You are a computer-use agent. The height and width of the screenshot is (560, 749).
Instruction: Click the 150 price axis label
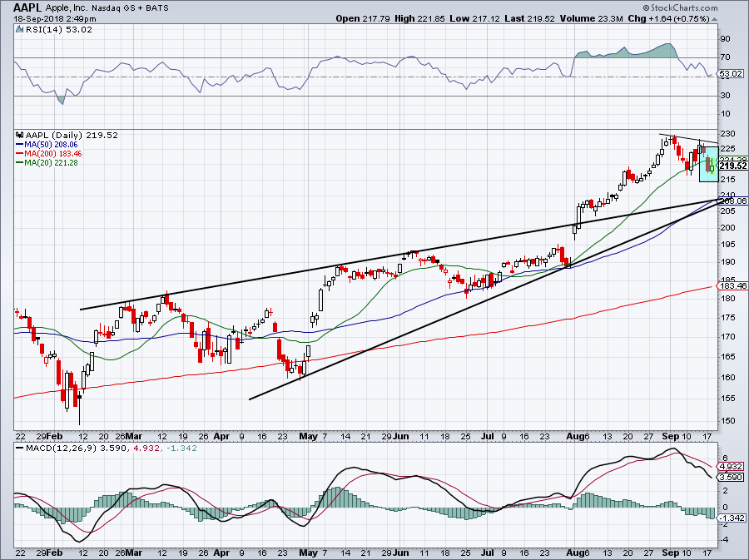[x=727, y=421]
